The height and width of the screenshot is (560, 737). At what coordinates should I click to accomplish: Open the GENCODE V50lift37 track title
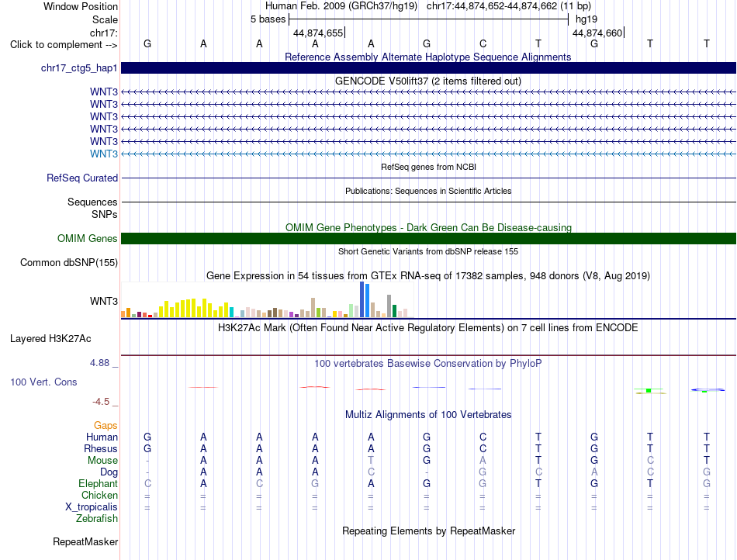pos(428,81)
